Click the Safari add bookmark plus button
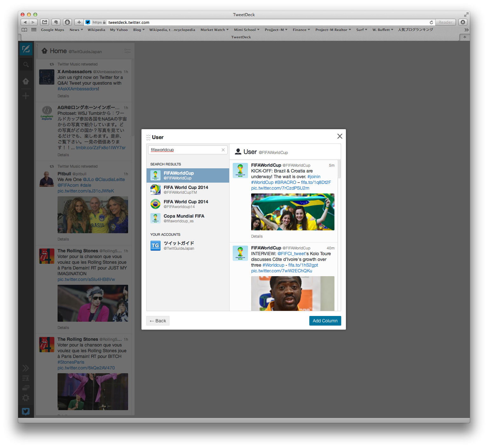The height and width of the screenshot is (448, 488). [79, 22]
